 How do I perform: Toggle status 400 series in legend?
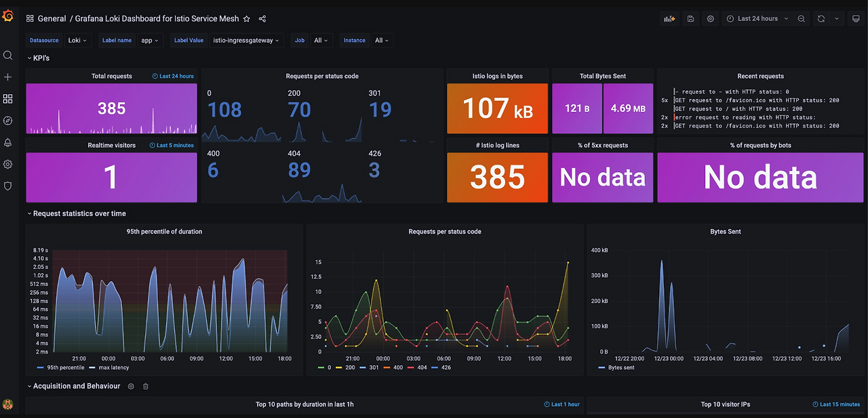coord(398,368)
